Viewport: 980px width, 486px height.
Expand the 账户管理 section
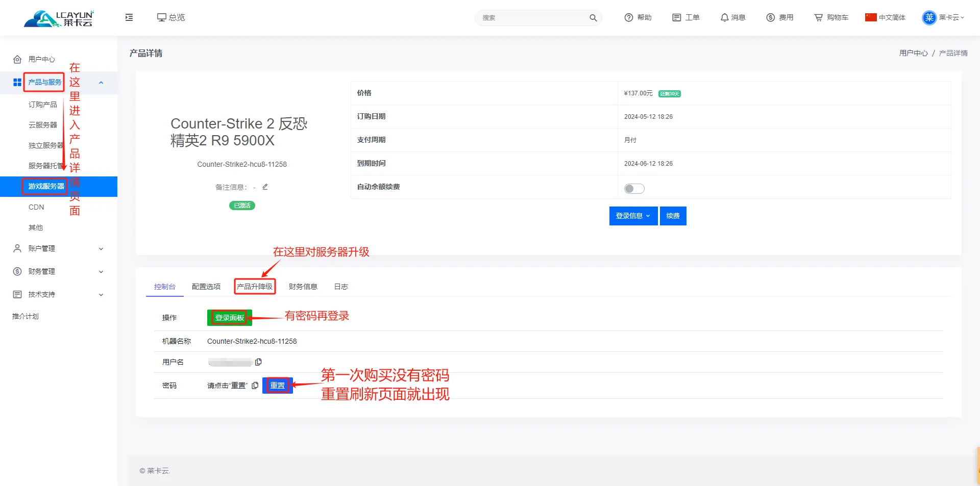[59, 248]
